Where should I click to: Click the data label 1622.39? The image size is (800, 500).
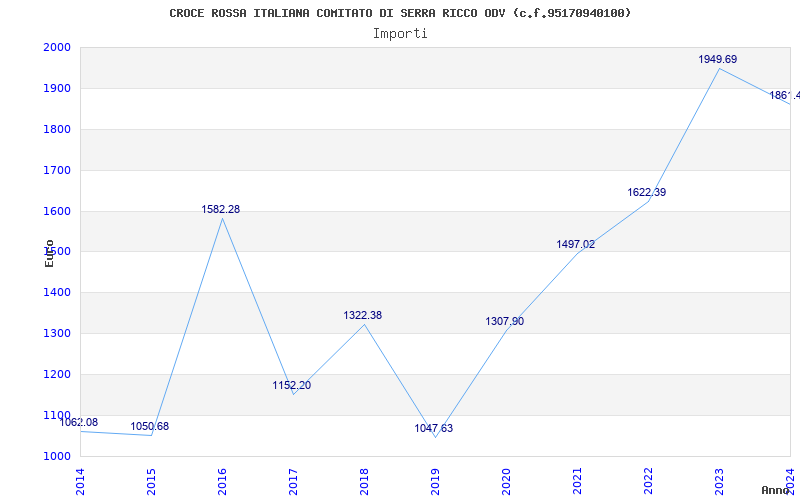pos(646,192)
